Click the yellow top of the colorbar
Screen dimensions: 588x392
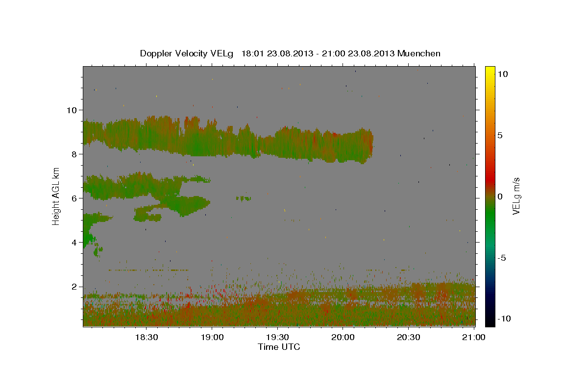(x=490, y=71)
